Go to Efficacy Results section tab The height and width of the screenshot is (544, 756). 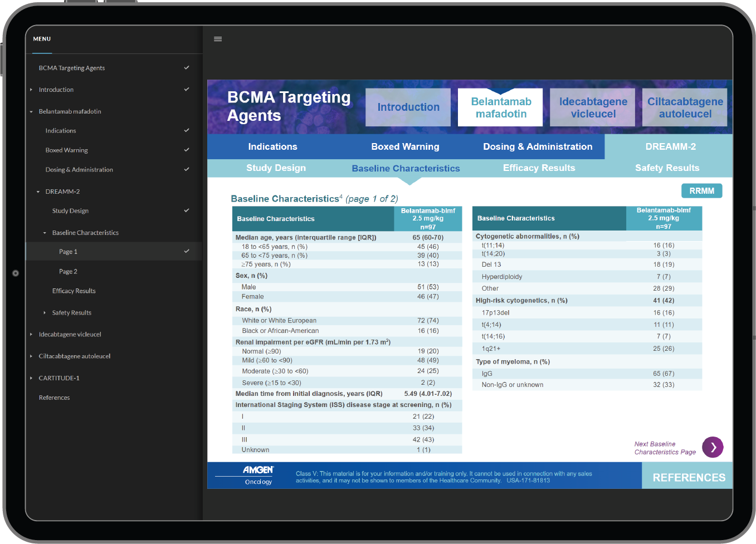pos(539,168)
